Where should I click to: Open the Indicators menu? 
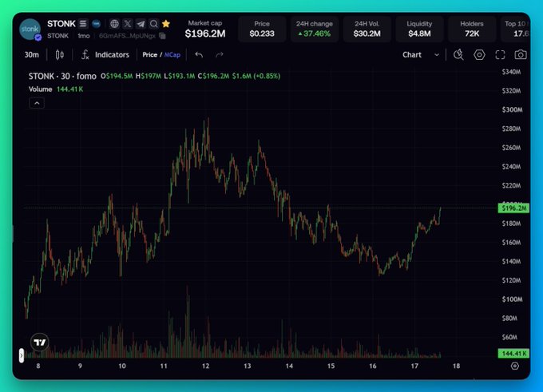105,55
